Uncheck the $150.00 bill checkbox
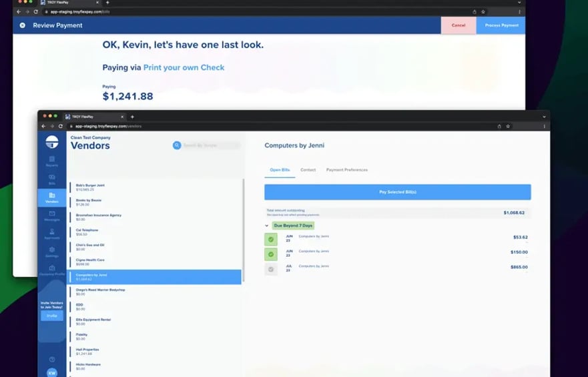The height and width of the screenshot is (377, 588). [271, 254]
